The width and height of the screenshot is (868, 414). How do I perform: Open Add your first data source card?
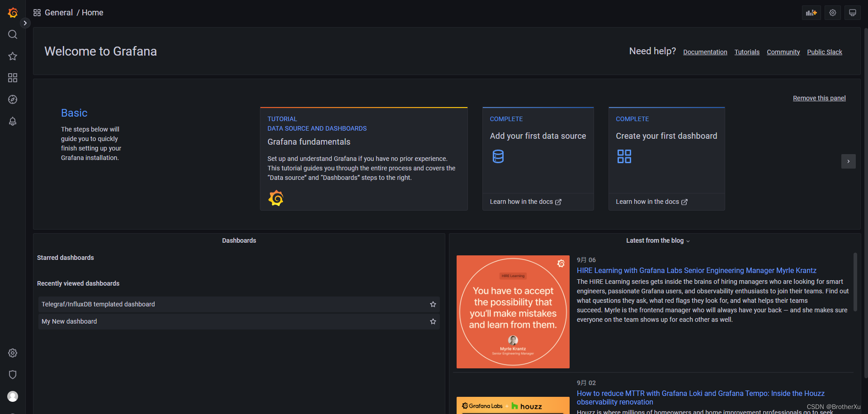click(x=538, y=159)
